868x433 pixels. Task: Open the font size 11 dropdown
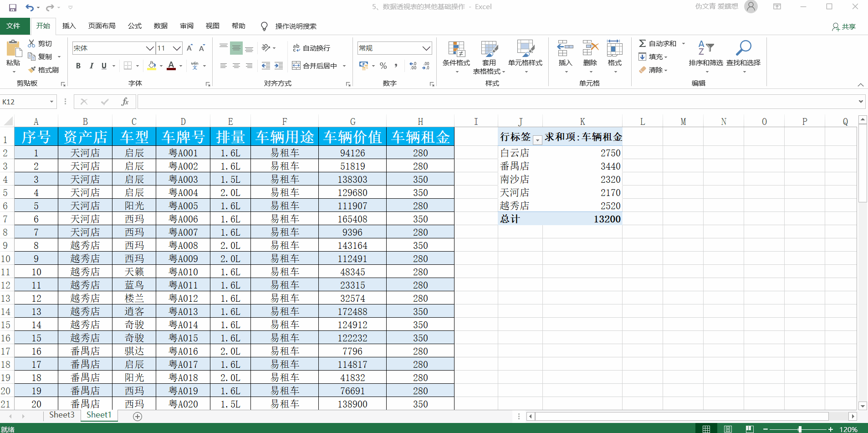click(x=177, y=48)
